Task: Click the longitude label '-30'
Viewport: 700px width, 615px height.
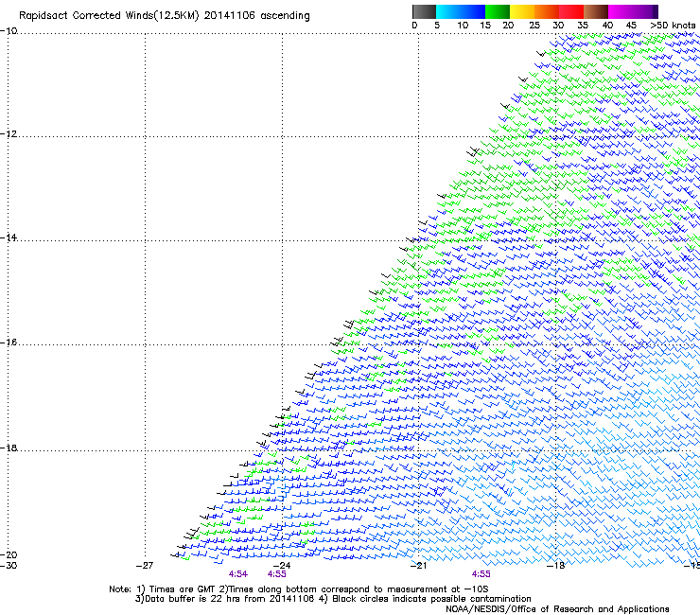Action: pos(9,566)
